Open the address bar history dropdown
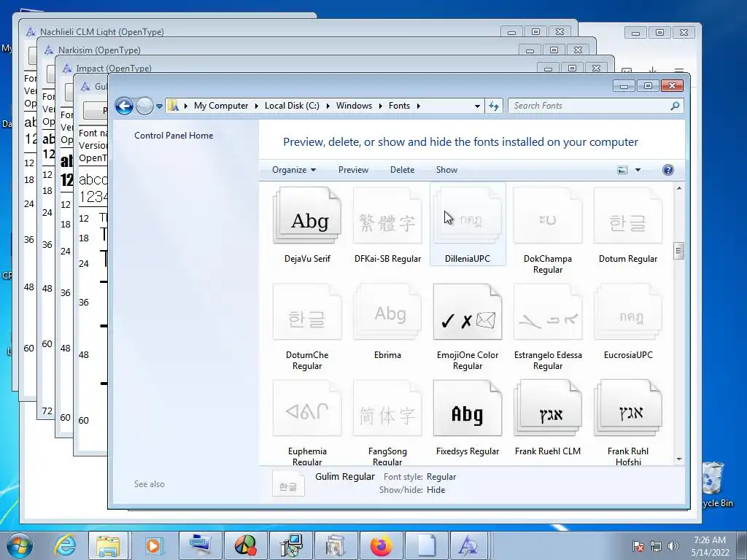The width and height of the screenshot is (747, 560). coord(477,106)
